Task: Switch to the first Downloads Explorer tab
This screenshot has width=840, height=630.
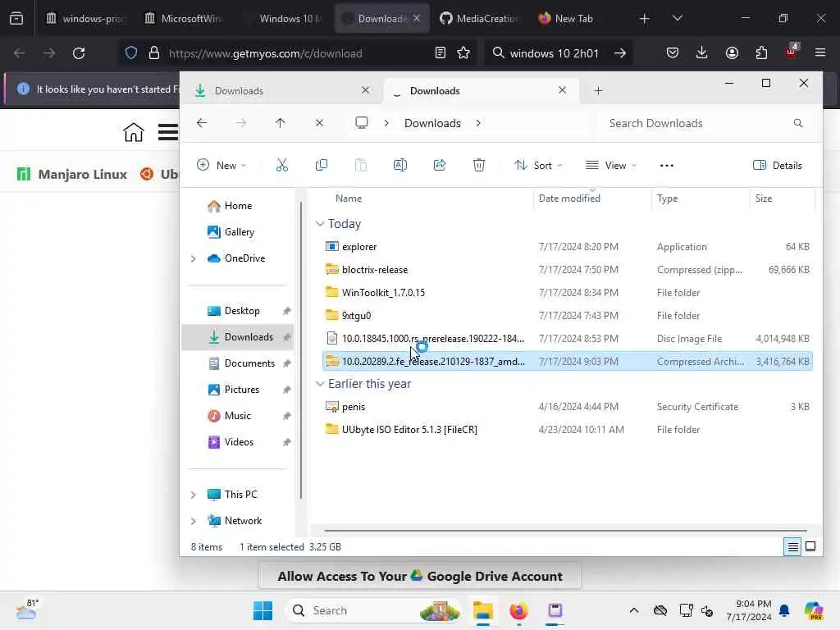Action: click(281, 90)
